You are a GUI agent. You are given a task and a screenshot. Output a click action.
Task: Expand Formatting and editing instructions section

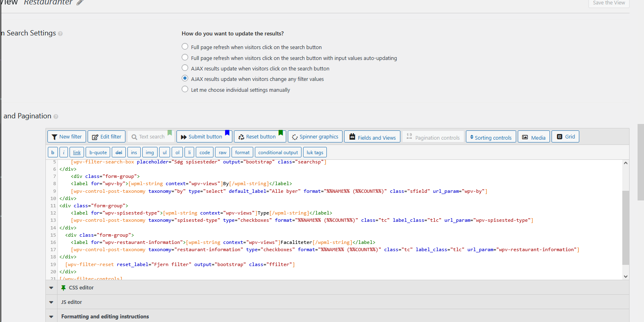51,317
